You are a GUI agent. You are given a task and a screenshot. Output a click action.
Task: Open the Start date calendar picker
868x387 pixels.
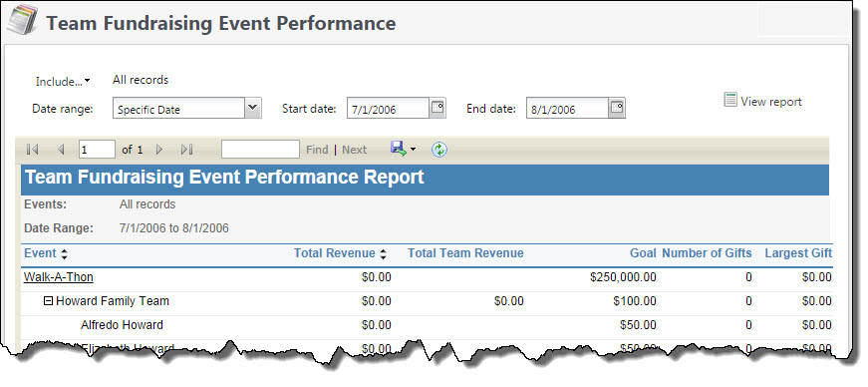[x=437, y=107]
